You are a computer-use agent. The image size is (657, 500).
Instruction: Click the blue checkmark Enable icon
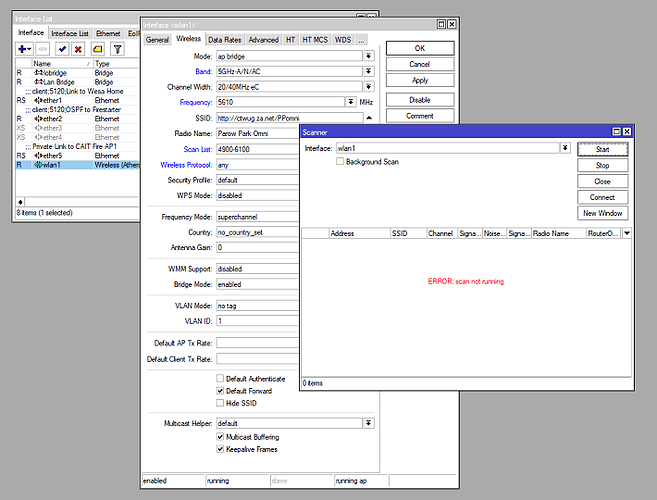(x=62, y=48)
